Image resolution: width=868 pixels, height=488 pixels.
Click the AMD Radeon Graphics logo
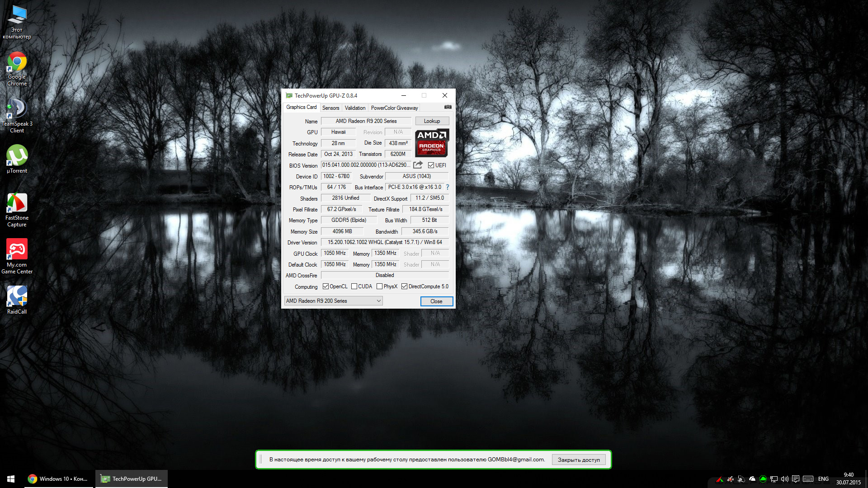pos(432,143)
